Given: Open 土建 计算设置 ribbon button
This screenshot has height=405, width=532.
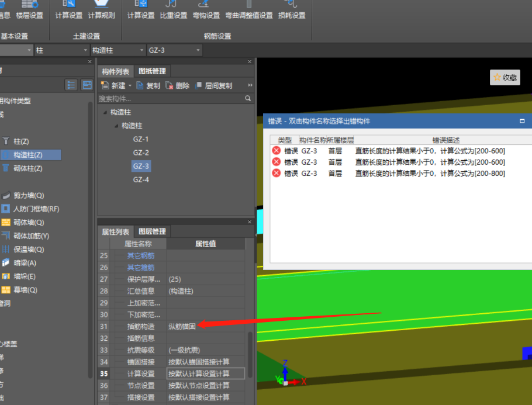Looking at the screenshot, I should pos(69,10).
